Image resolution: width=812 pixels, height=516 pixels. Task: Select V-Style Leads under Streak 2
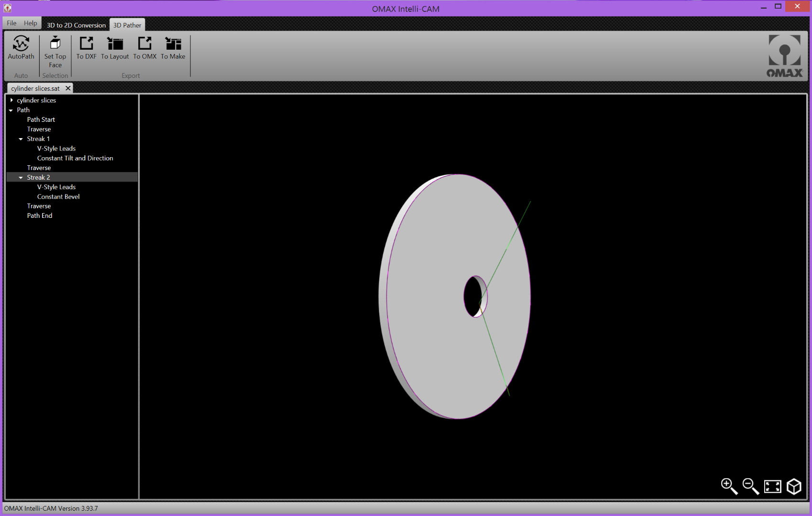coord(56,187)
